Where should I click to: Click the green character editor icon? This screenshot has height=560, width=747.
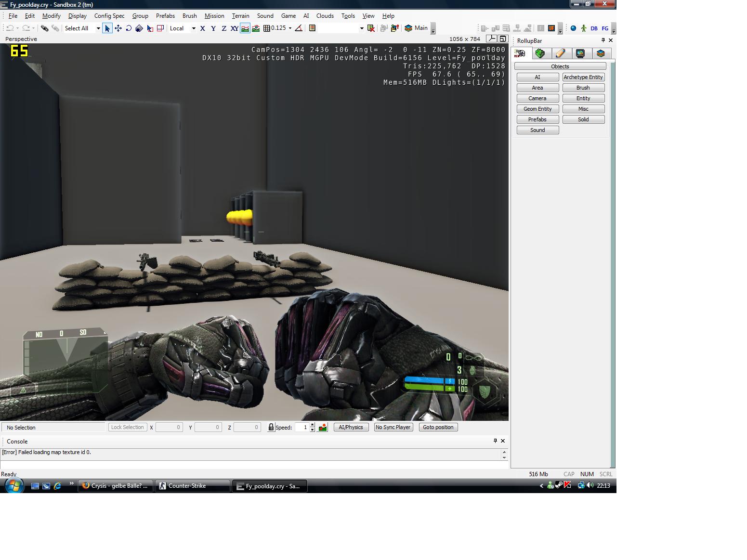click(584, 28)
